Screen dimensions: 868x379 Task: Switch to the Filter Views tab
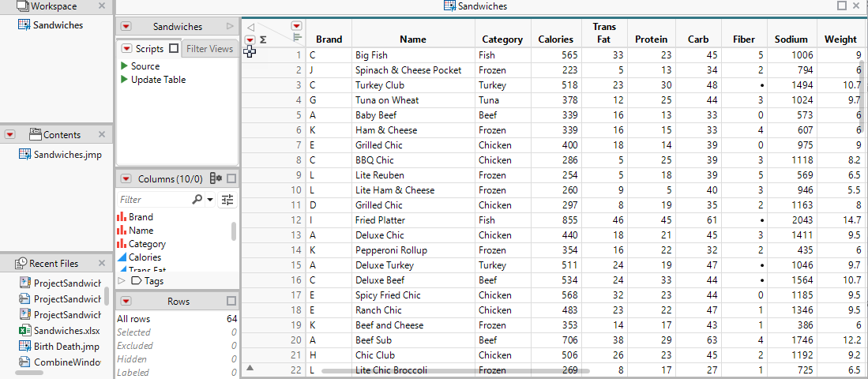[x=209, y=49]
